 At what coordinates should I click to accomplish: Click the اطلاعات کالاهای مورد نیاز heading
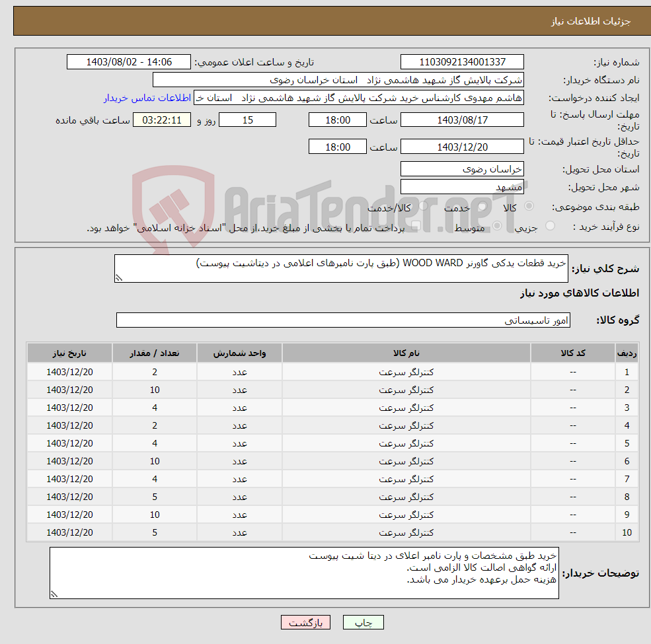point(579,293)
